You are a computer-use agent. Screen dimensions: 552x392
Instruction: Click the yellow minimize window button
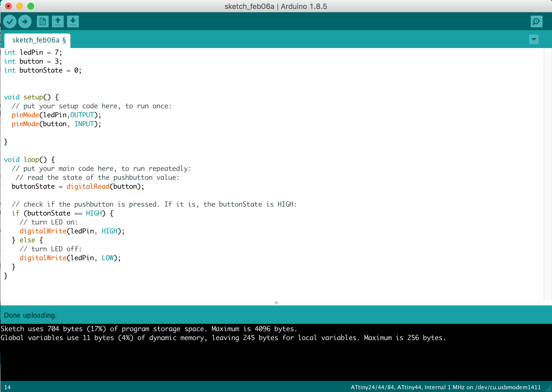tap(20, 6)
